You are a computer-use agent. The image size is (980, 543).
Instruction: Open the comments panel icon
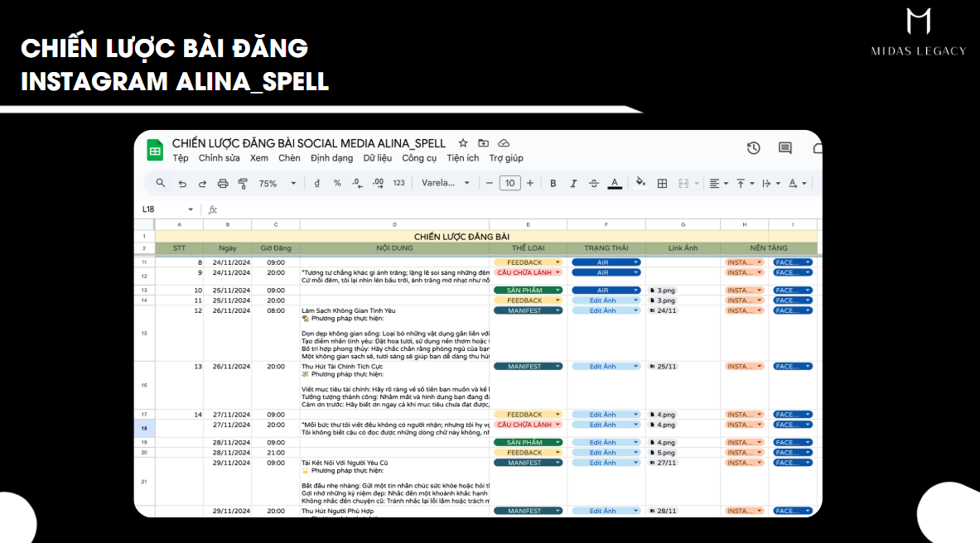pos(784,148)
